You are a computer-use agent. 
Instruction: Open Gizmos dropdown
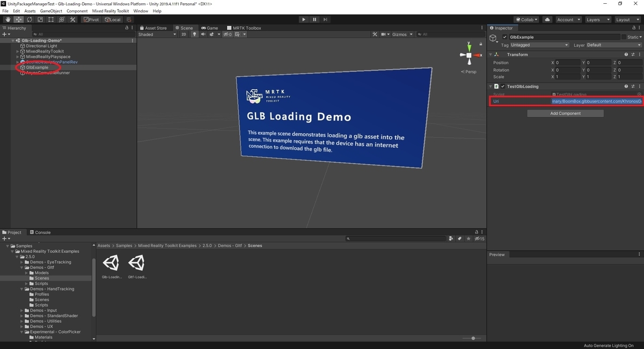(x=402, y=34)
